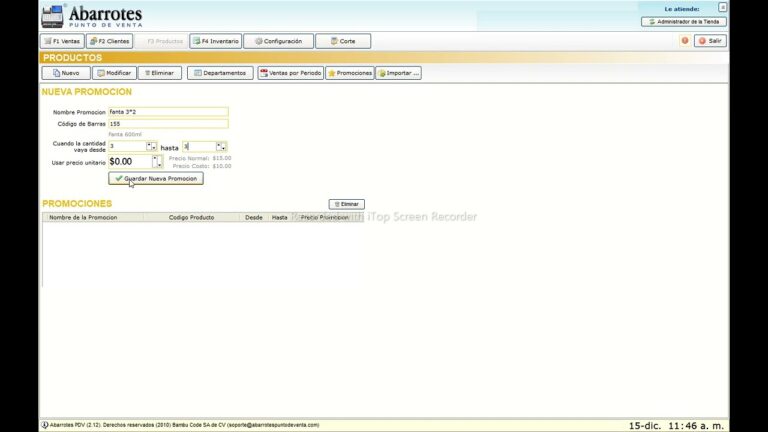Open the F4 Inventario section
Viewport: 768px width, 432px height.
click(x=215, y=41)
